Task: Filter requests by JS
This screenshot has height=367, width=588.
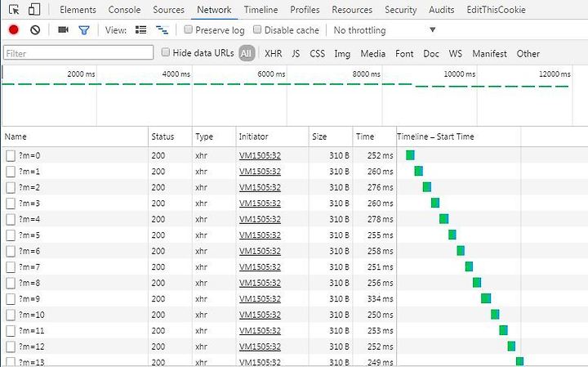Action: point(296,54)
